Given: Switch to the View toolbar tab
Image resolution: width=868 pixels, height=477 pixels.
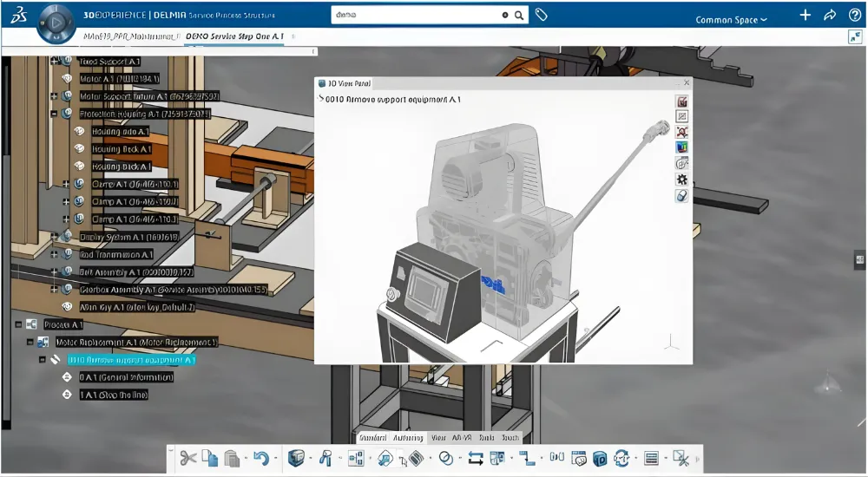Looking at the screenshot, I should [438, 437].
